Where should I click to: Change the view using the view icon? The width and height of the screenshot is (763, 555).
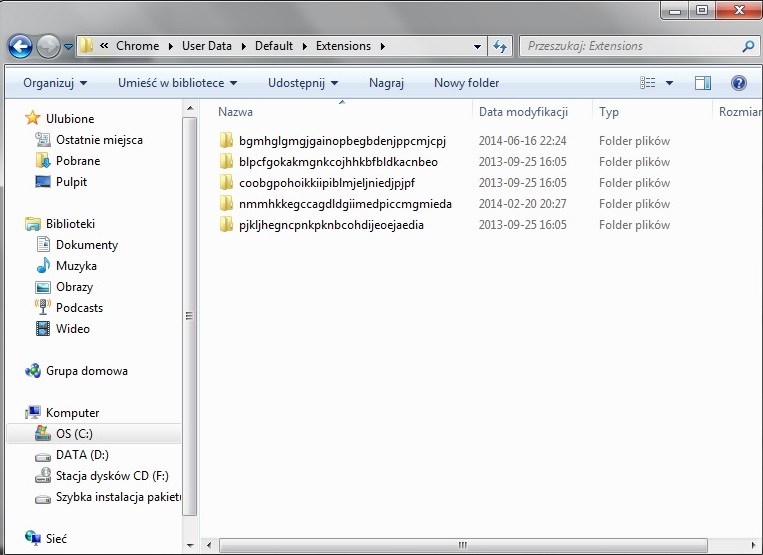[x=648, y=83]
